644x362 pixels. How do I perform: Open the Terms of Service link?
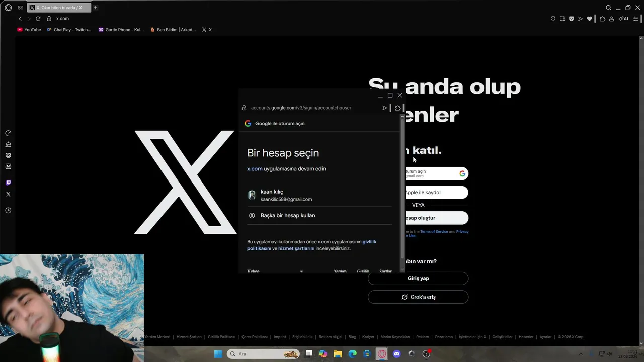click(x=434, y=232)
